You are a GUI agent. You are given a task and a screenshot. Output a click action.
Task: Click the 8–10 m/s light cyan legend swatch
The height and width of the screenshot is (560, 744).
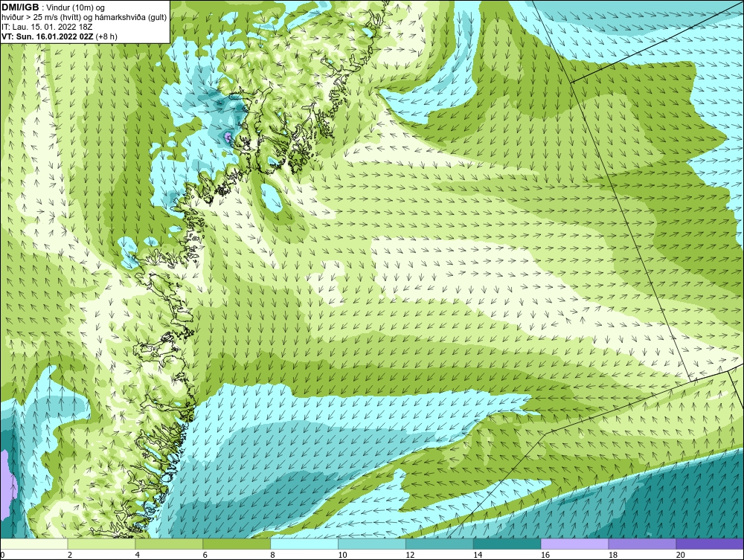pos(304,544)
